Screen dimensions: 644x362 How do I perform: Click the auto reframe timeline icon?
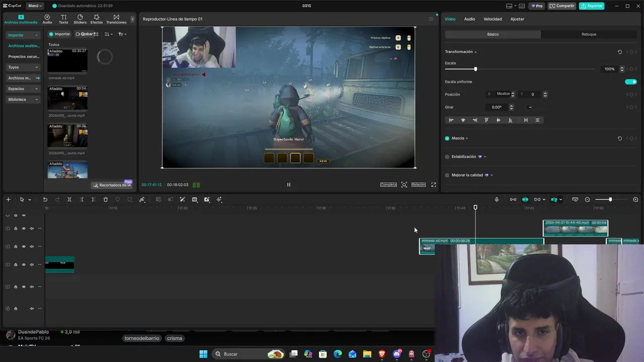tap(207, 200)
